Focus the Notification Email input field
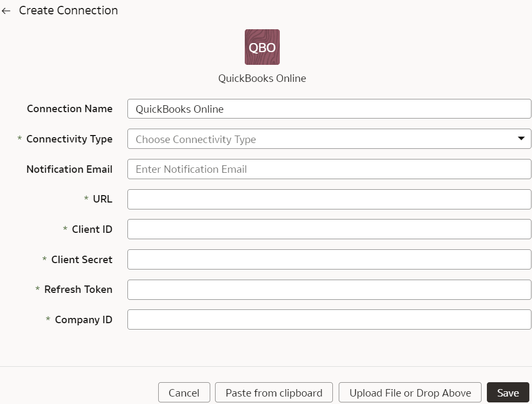Viewport: 532px width, 404px height. 329,169
